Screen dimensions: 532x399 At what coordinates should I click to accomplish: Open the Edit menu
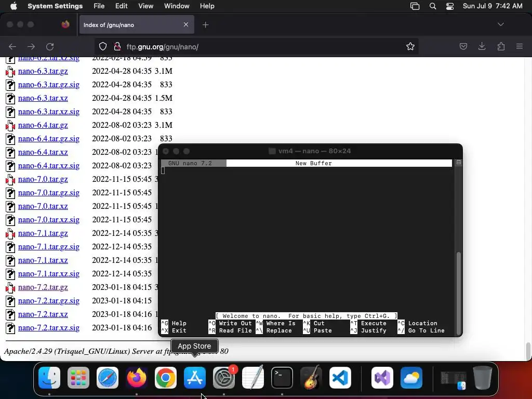point(121,6)
